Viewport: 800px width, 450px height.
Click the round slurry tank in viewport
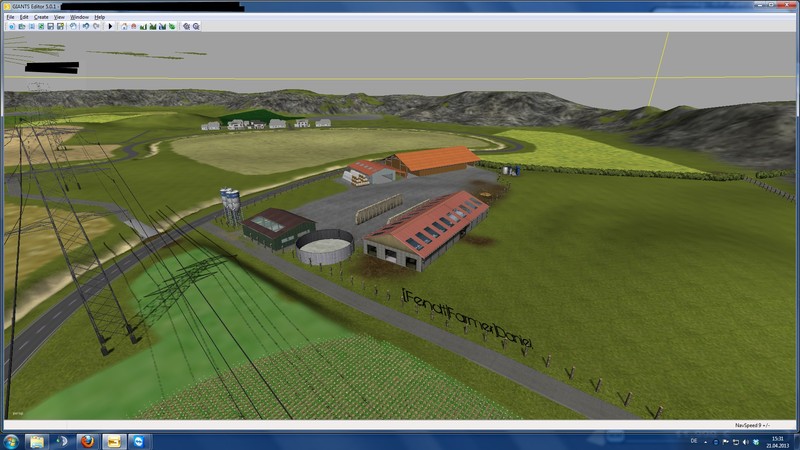coord(325,246)
